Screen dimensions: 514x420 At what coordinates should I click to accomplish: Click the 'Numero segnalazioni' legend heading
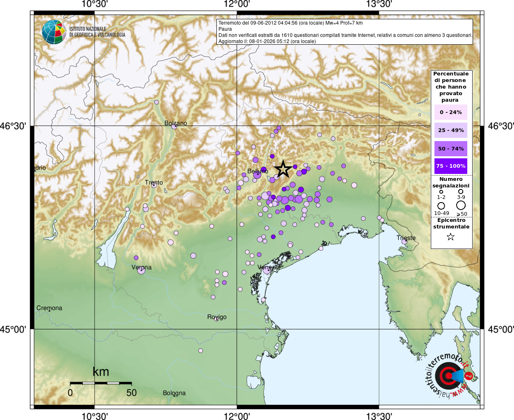click(450, 183)
